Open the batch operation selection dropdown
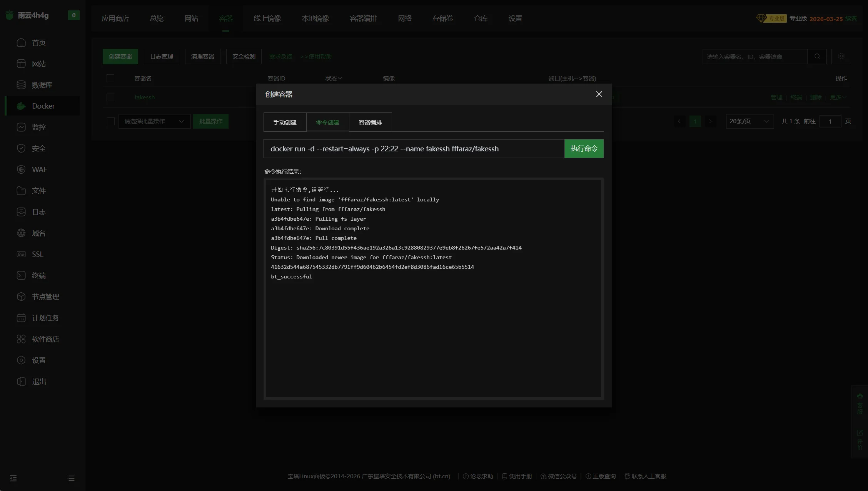Viewport: 868px width, 491px height. 154,121
